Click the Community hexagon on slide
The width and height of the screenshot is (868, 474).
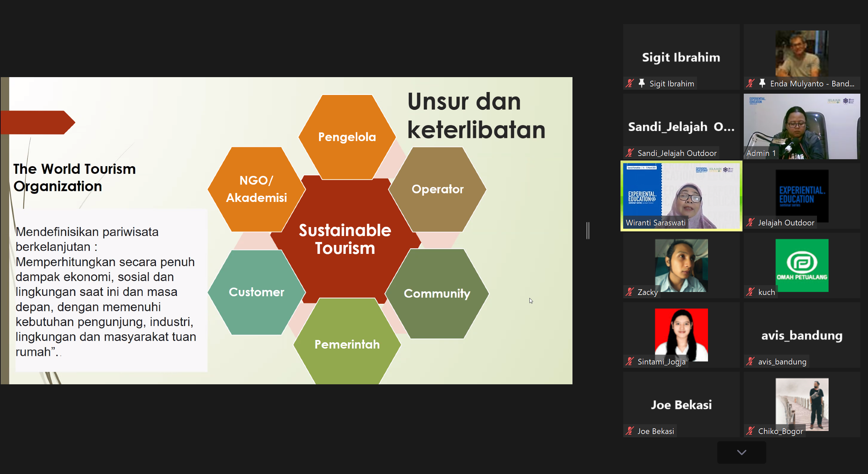tap(437, 294)
